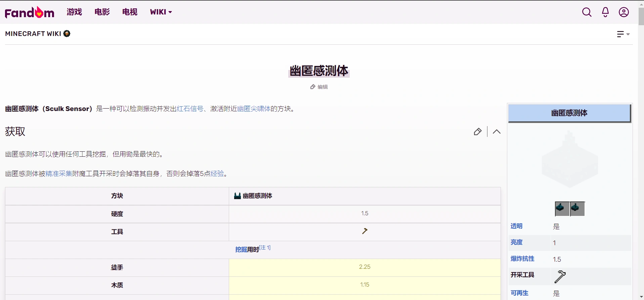Click the large sculk sensor infobox image

pos(570,159)
